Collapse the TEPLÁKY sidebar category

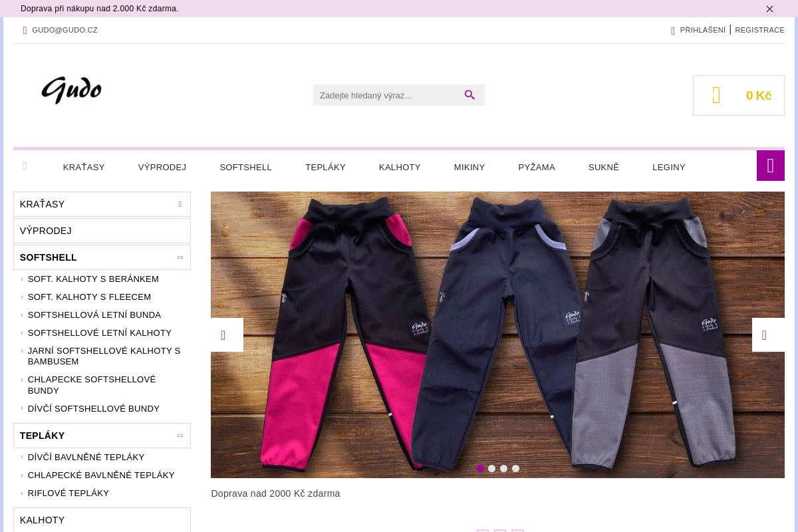click(x=180, y=436)
